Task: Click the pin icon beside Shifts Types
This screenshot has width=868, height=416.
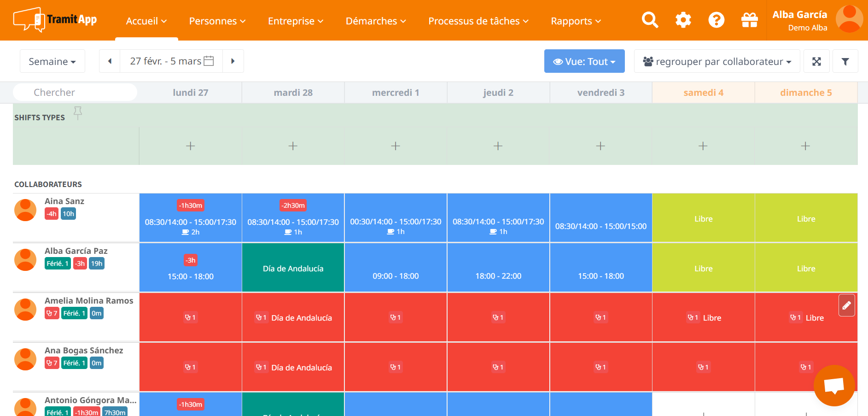Action: pos(78,112)
